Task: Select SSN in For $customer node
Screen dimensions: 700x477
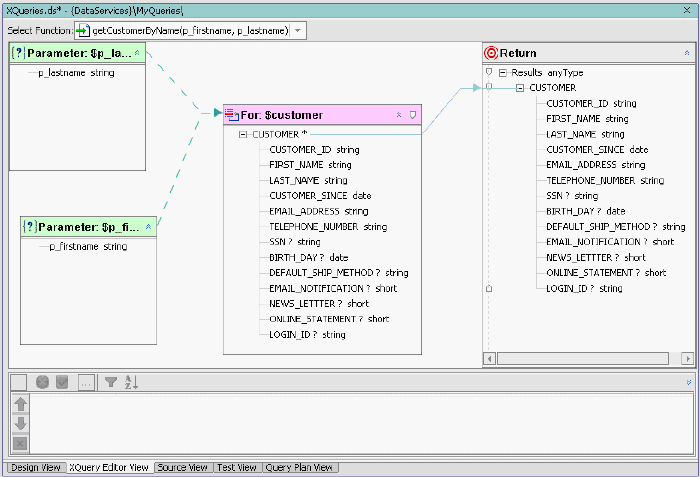Action: tap(295, 242)
